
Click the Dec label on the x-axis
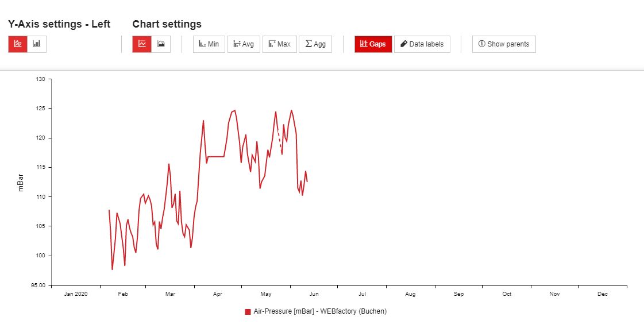pos(602,294)
